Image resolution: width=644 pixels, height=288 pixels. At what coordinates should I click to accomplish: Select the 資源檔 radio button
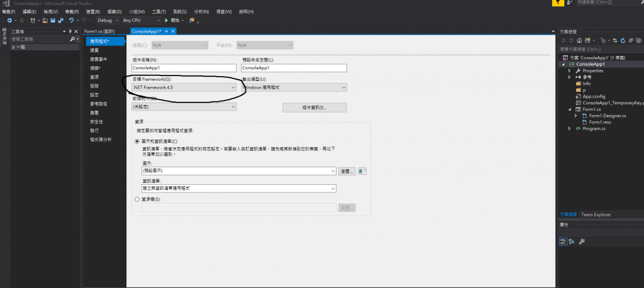[x=137, y=199]
